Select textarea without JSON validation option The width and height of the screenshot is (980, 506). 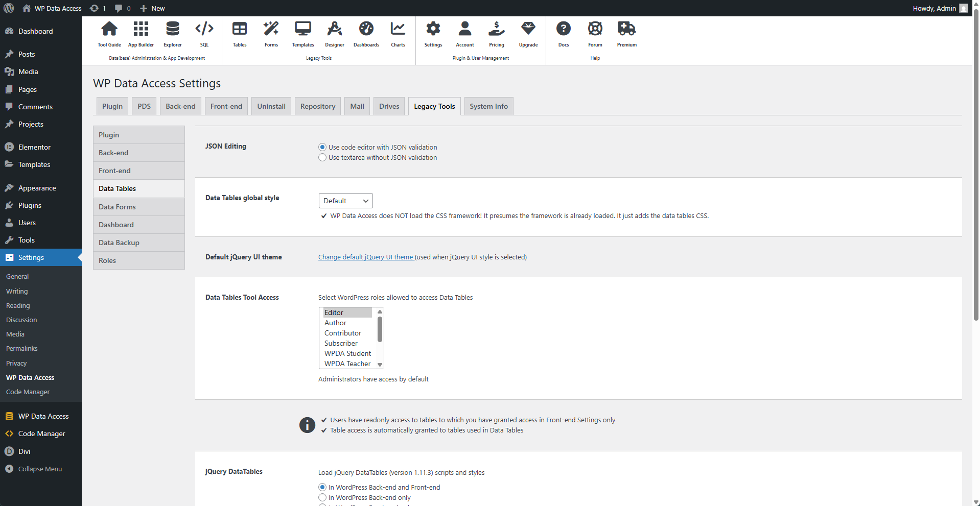(x=322, y=157)
